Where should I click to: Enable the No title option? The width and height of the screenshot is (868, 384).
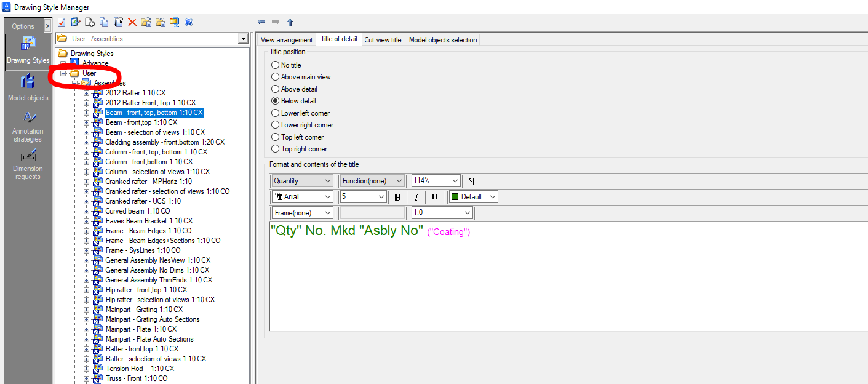click(x=276, y=65)
